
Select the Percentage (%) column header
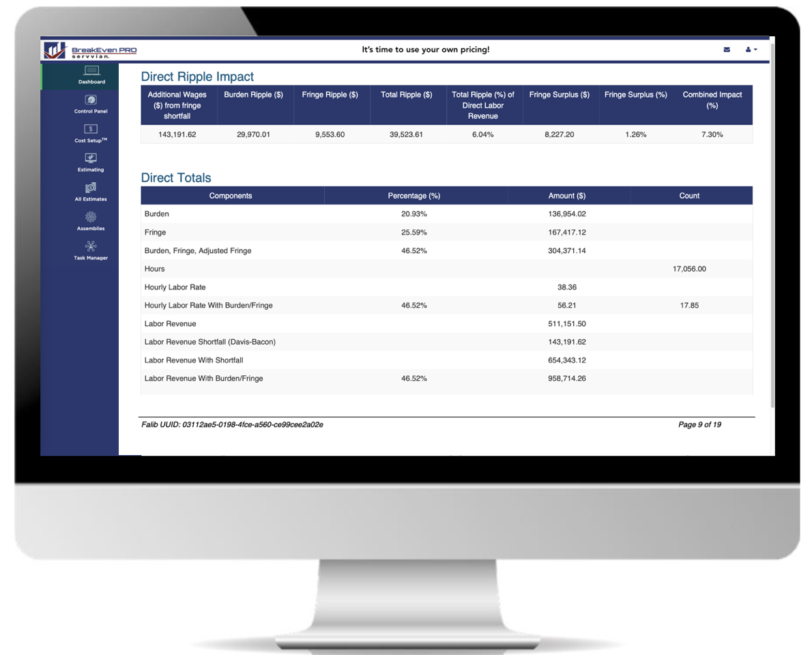[414, 196]
